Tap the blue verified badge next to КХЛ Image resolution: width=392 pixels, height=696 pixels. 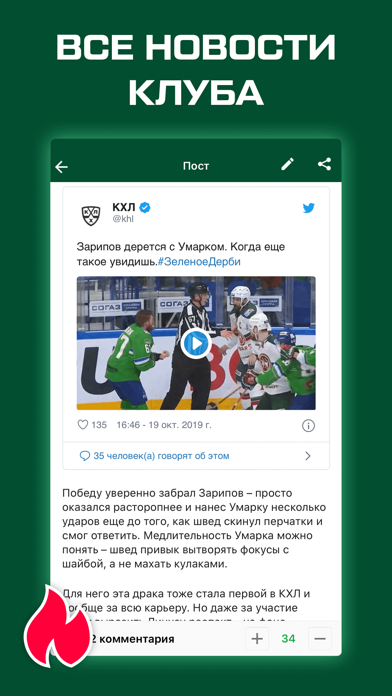pyautogui.click(x=145, y=207)
